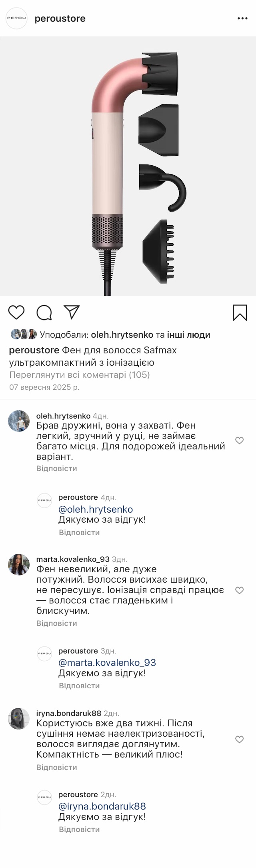Click the @iryna.bondaruk88 mention link

tap(102, 806)
